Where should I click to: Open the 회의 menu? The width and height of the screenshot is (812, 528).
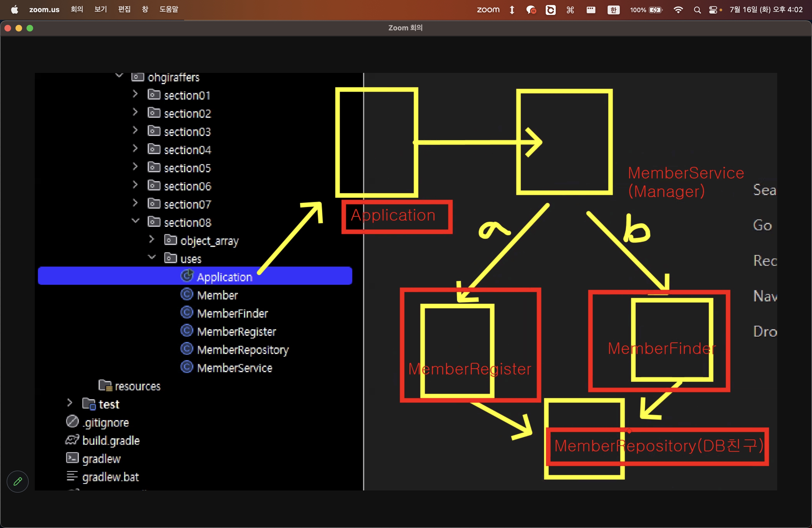coord(77,10)
